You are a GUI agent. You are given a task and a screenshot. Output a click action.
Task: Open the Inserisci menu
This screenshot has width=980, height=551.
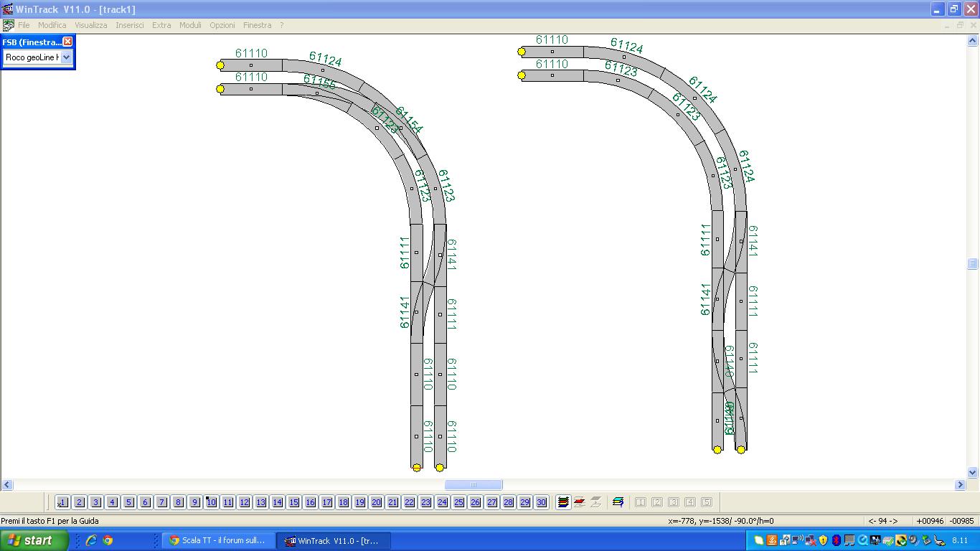coord(130,25)
